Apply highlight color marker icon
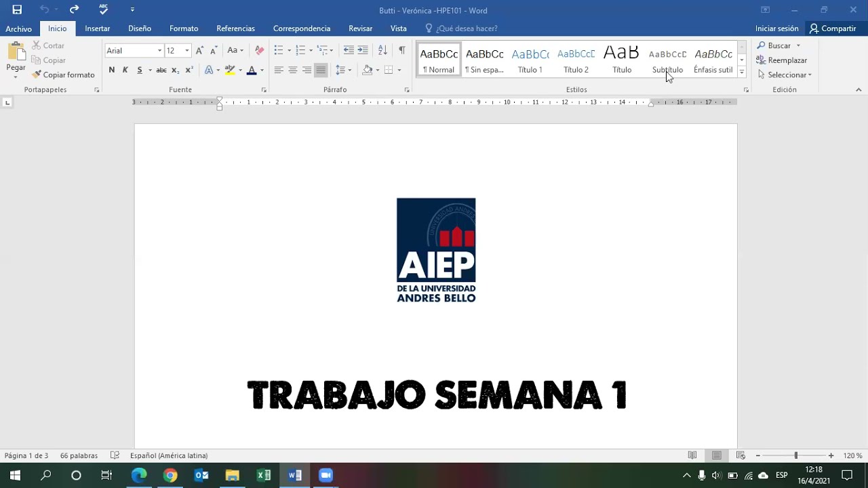 tap(230, 70)
